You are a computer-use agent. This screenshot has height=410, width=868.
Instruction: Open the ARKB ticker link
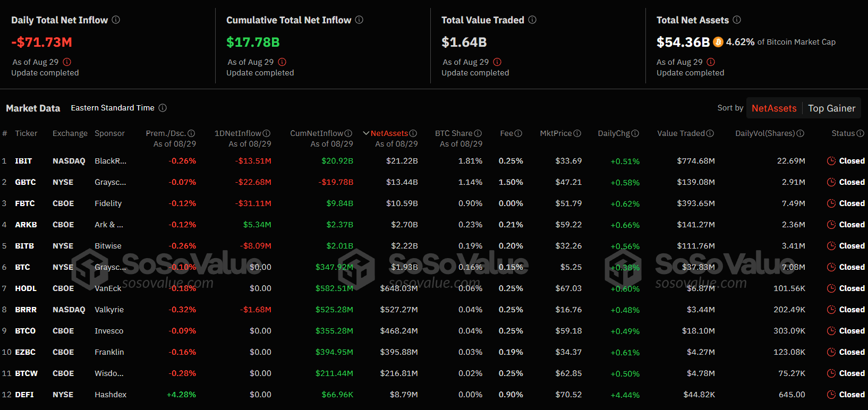tap(26, 225)
